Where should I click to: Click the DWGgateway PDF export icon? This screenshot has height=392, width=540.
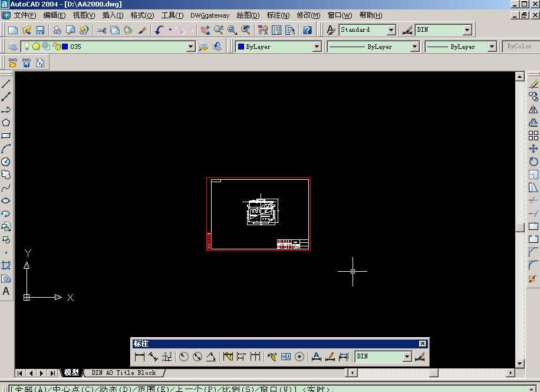pyautogui.click(x=40, y=62)
